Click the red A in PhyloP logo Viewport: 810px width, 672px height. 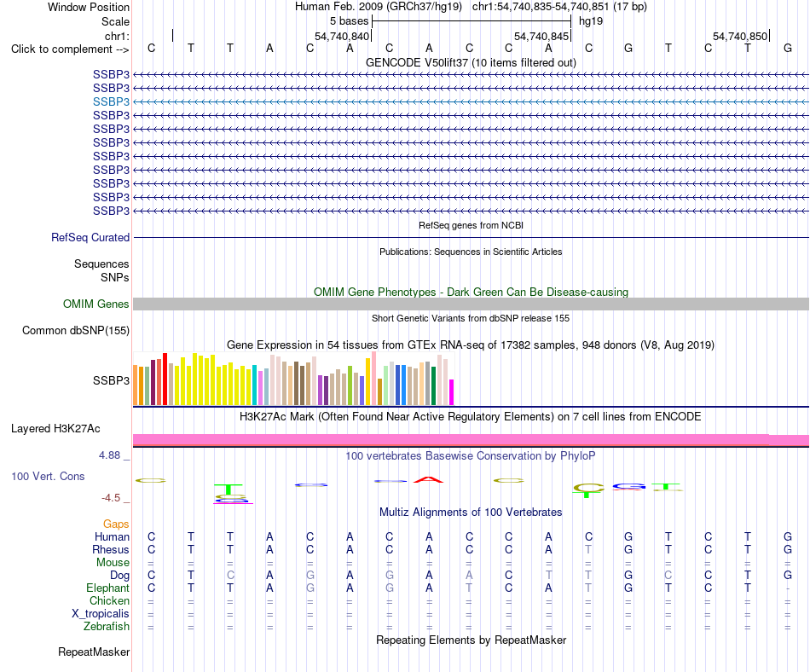pyautogui.click(x=429, y=479)
